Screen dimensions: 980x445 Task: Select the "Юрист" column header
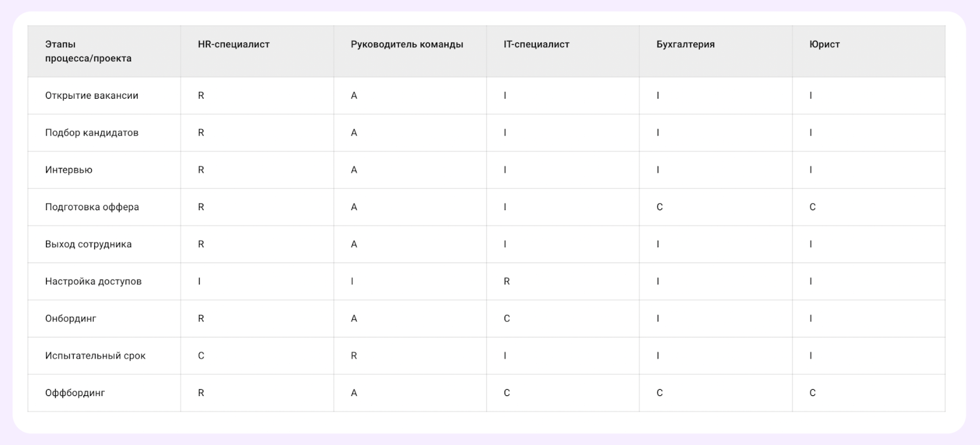click(x=824, y=45)
